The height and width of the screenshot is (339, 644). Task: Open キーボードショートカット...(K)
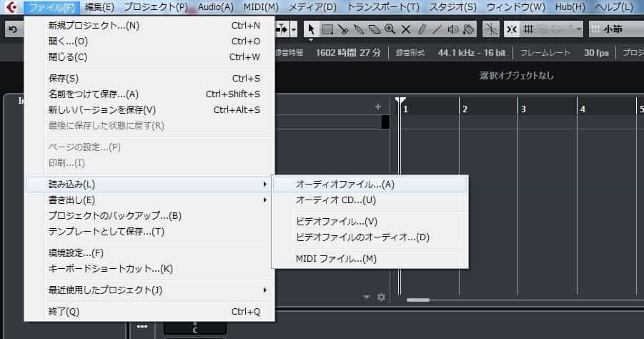pos(149,269)
